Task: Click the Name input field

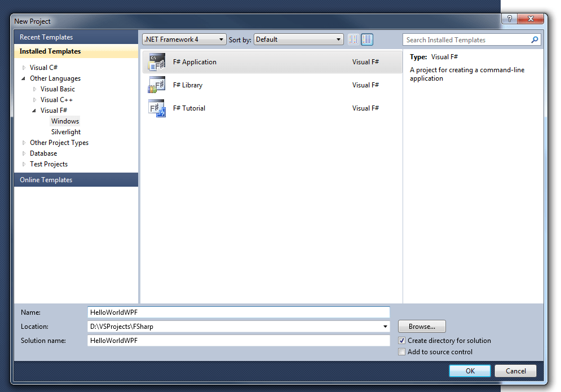Action: 238,312
